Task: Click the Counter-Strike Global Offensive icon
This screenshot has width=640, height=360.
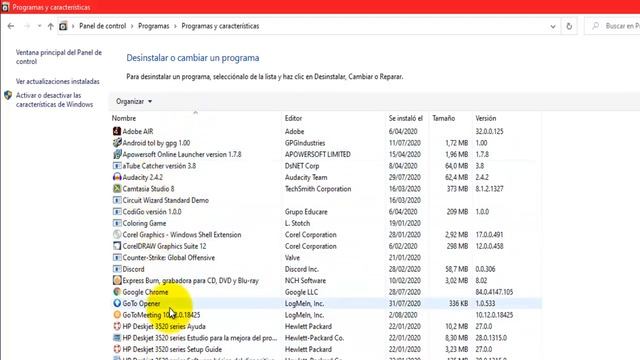Action: pyautogui.click(x=117, y=258)
